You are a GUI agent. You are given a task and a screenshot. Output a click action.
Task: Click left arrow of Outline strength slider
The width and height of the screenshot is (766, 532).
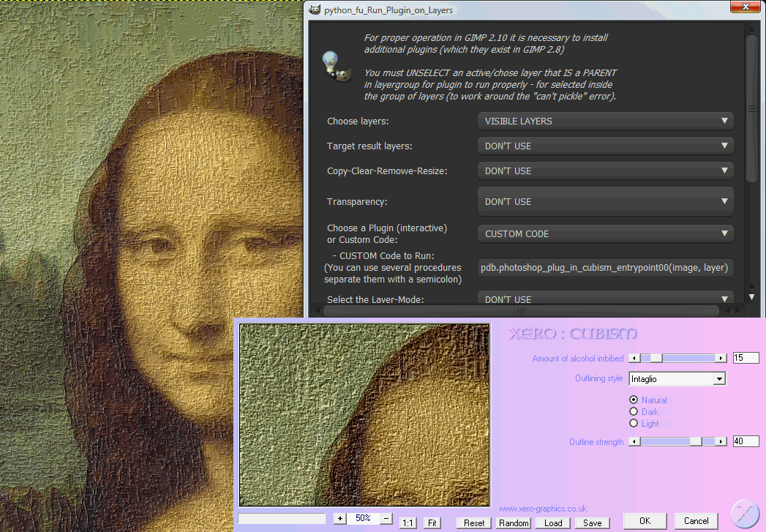pyautogui.click(x=634, y=441)
